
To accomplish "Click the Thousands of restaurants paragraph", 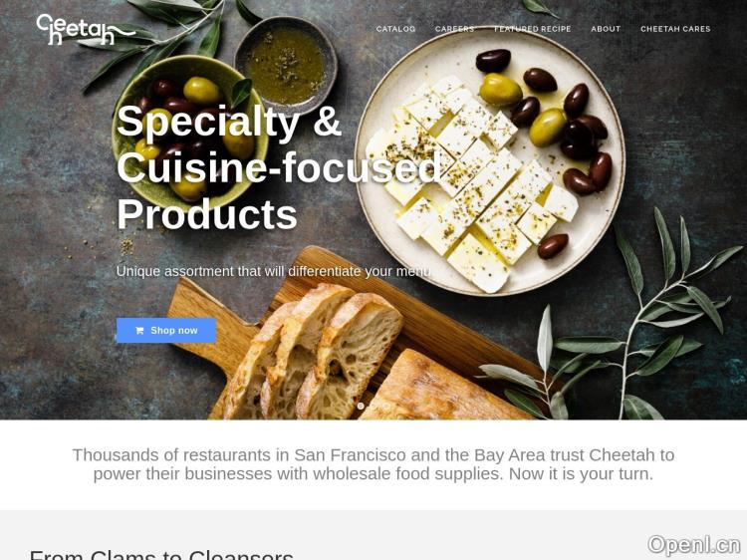I will click(373, 464).
